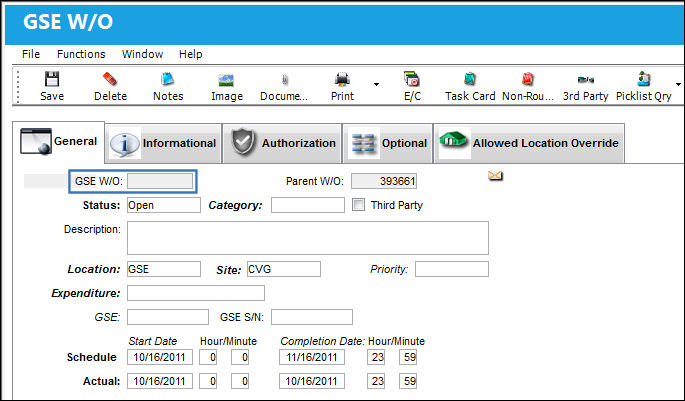
Task: Open the Allowed Location Override tab
Action: tap(529, 143)
